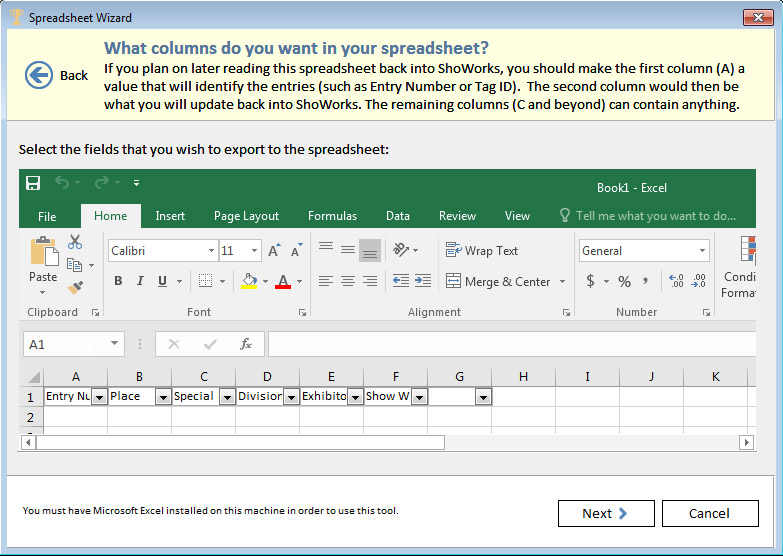
Task: Switch to the Insert ribbon tab
Action: (x=170, y=215)
